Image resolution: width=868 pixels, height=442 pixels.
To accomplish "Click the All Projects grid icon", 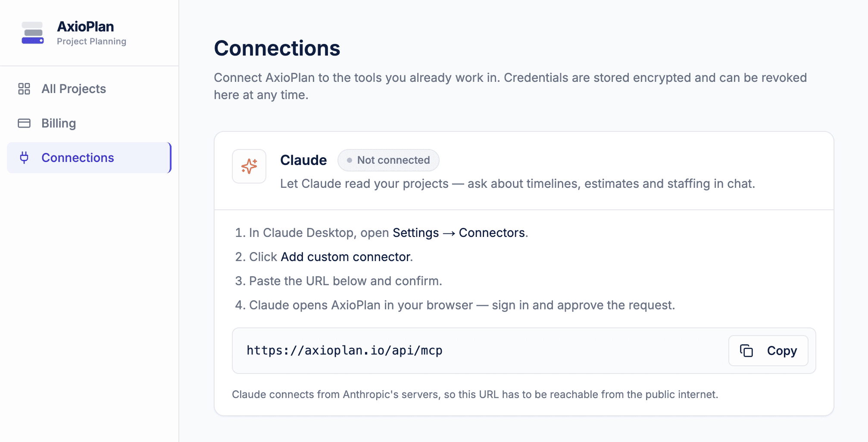I will pos(24,89).
